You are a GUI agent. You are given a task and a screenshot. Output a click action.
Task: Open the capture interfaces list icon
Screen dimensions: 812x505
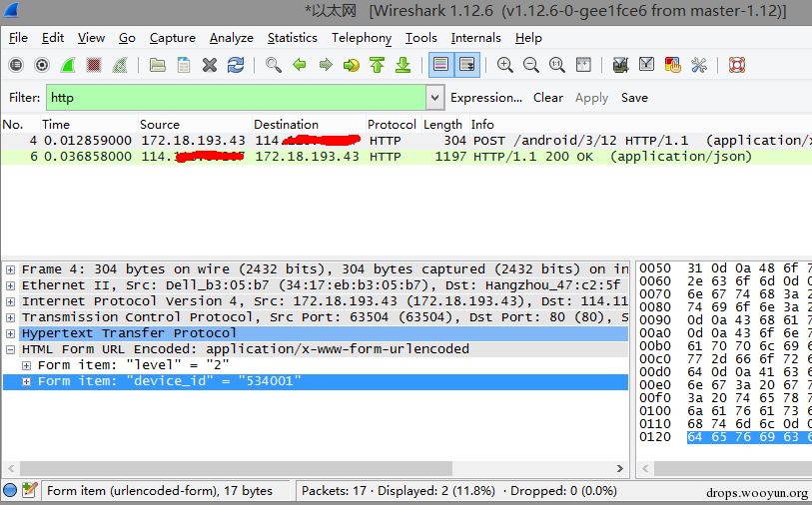pyautogui.click(x=16, y=65)
